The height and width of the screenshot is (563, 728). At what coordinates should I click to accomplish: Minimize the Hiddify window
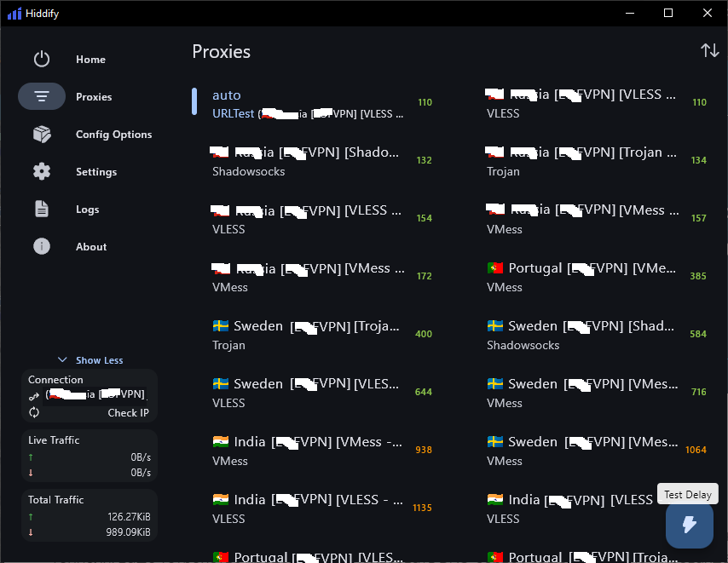(630, 13)
